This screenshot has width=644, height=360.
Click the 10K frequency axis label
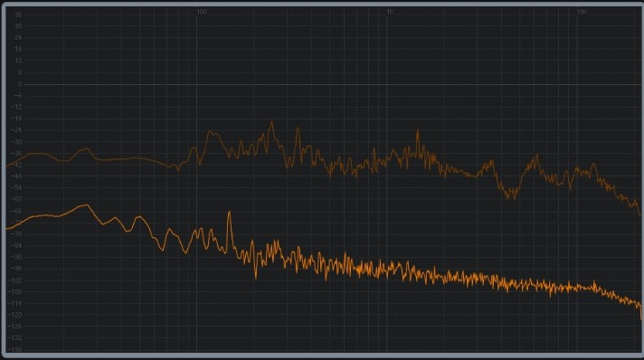[582, 12]
